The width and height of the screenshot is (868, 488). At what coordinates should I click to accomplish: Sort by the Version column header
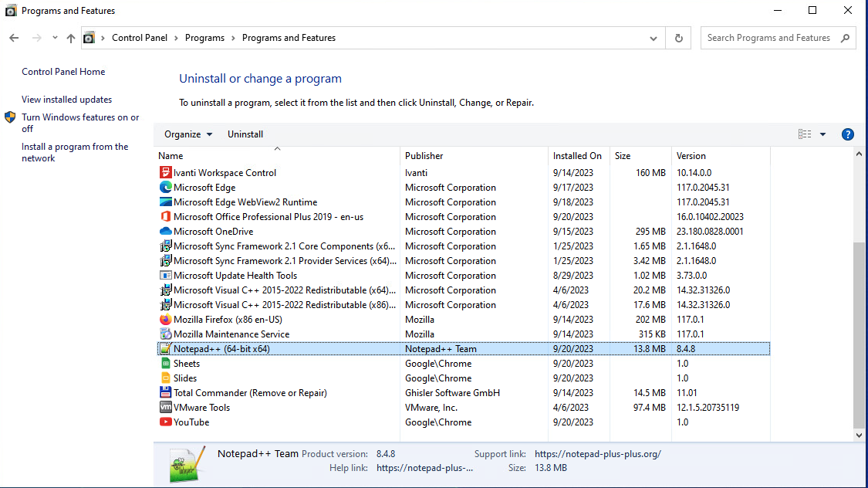pyautogui.click(x=721, y=156)
